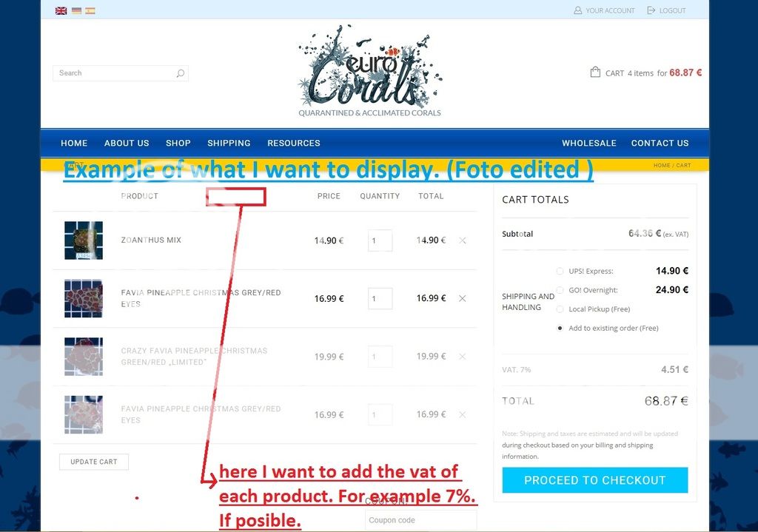Go to the Wholesale menu page
This screenshot has height=532, width=758.
click(588, 143)
